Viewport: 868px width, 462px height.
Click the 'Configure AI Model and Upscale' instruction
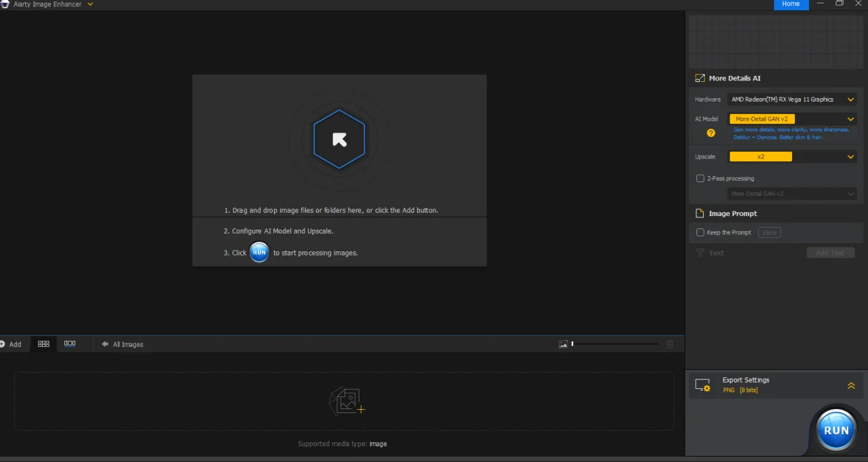279,231
